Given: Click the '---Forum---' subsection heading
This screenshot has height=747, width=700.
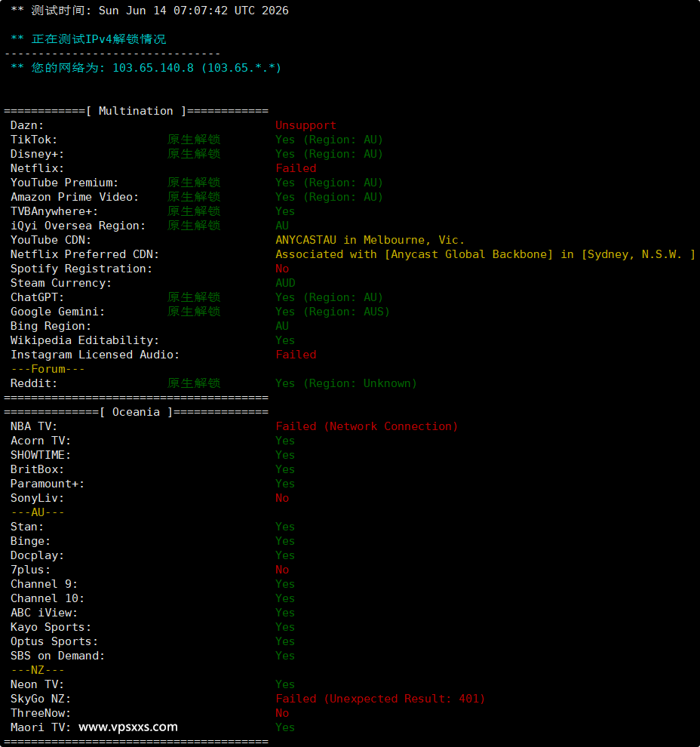Looking at the screenshot, I should coord(48,369).
